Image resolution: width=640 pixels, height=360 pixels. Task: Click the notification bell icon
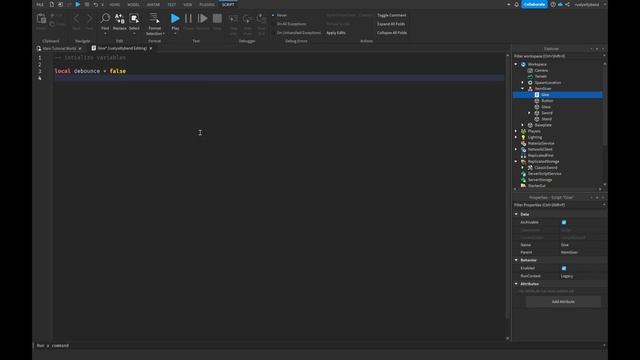coord(516,4)
